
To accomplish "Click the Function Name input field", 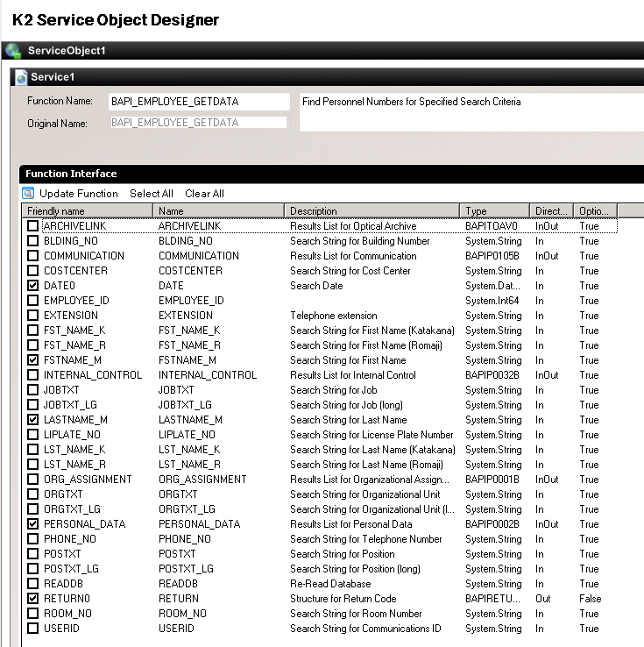I will [x=199, y=102].
